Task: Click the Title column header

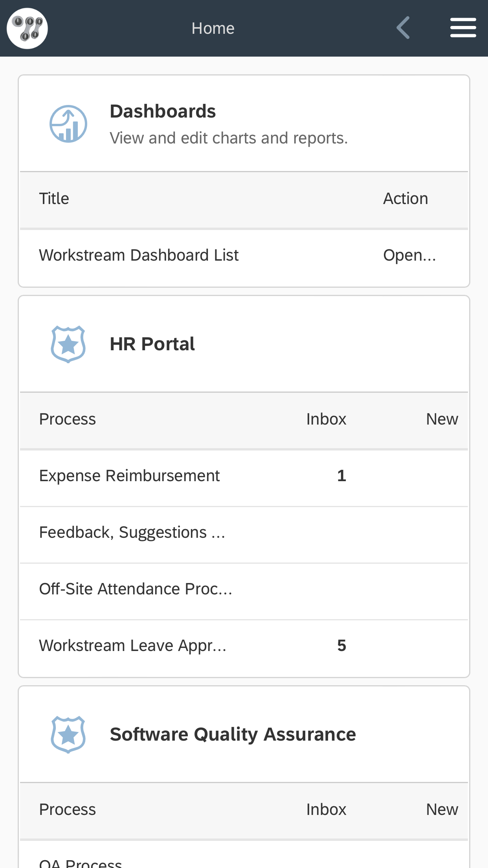Action: pos(54,199)
